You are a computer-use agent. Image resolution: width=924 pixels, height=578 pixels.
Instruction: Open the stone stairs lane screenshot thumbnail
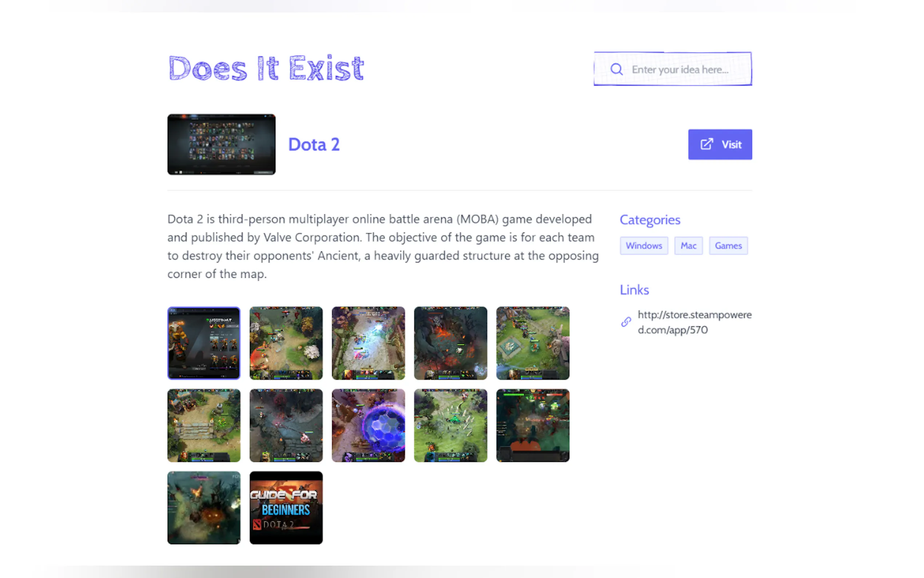click(204, 425)
